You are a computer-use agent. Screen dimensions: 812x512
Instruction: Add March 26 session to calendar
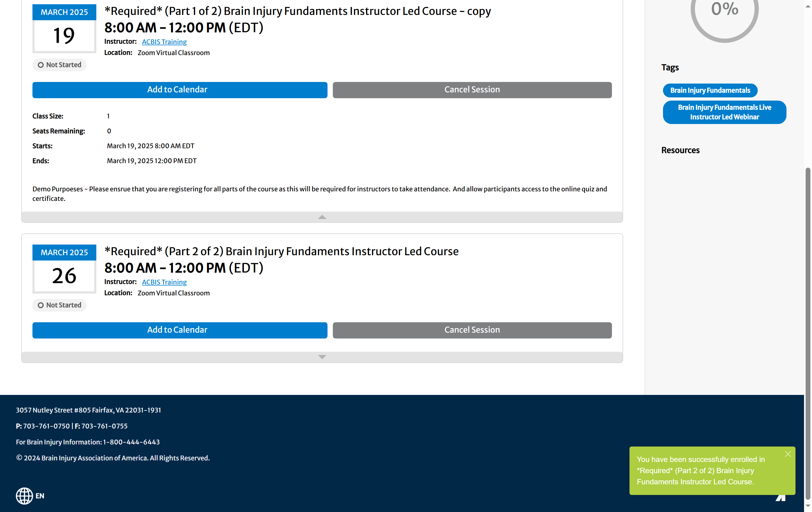tap(180, 330)
